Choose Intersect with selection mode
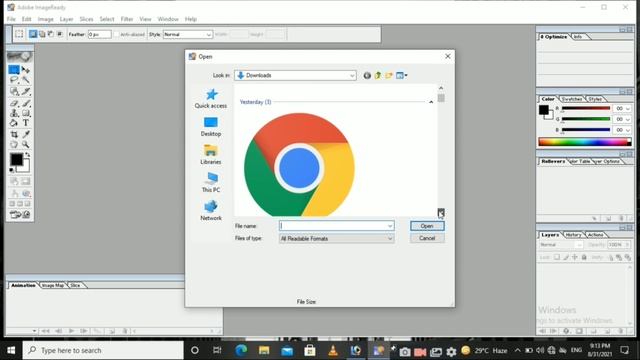Image resolution: width=640 pixels, height=360 pixels. click(x=60, y=34)
